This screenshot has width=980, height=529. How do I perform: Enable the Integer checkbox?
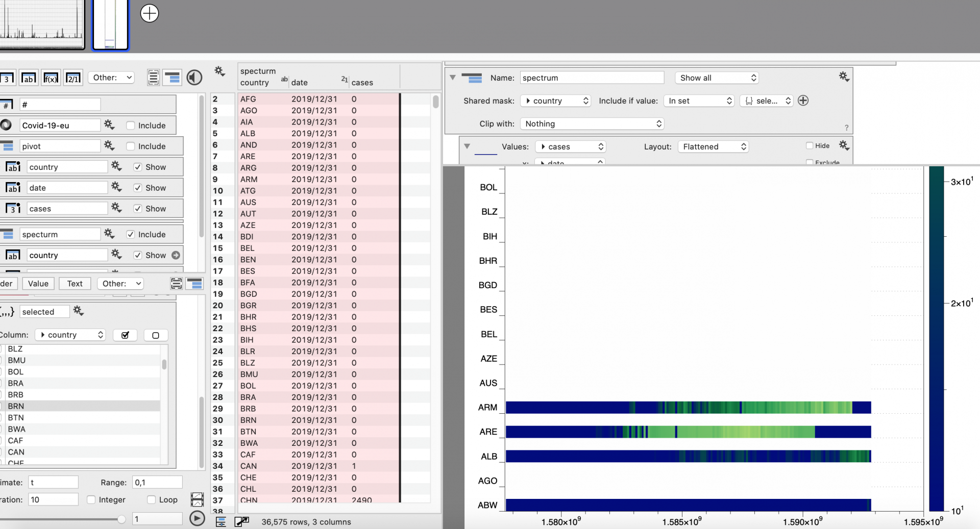point(91,500)
